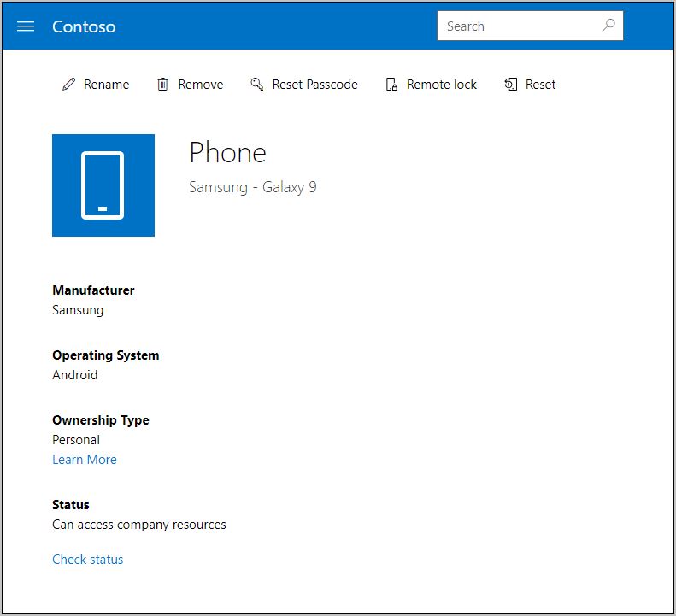Click the Reset Passcode key icon
The width and height of the screenshot is (676, 616).
(x=257, y=84)
